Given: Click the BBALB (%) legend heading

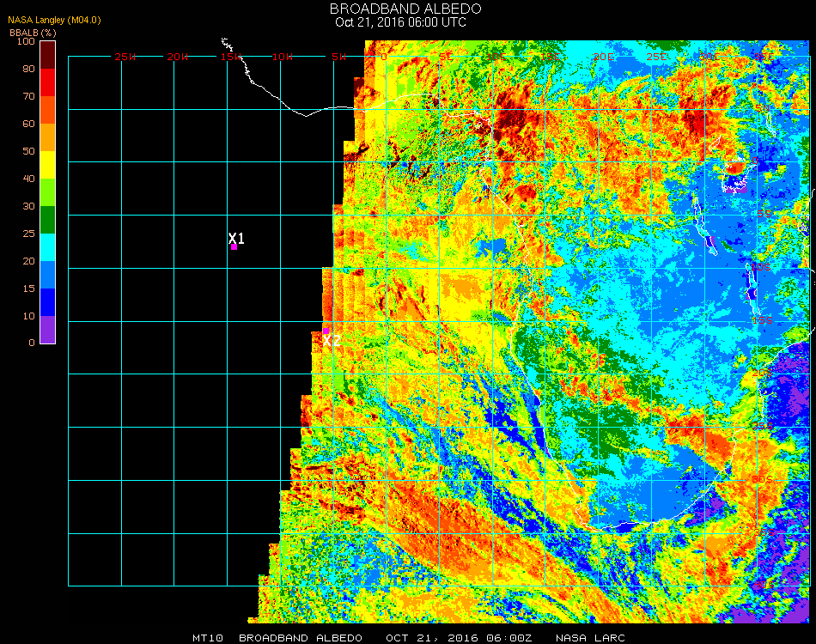Looking at the screenshot, I should pos(33,32).
